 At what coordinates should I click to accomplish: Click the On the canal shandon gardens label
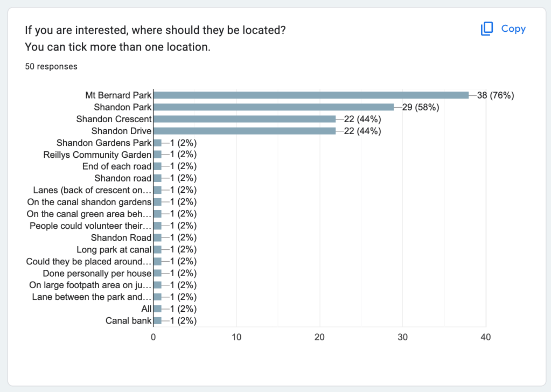coord(89,202)
